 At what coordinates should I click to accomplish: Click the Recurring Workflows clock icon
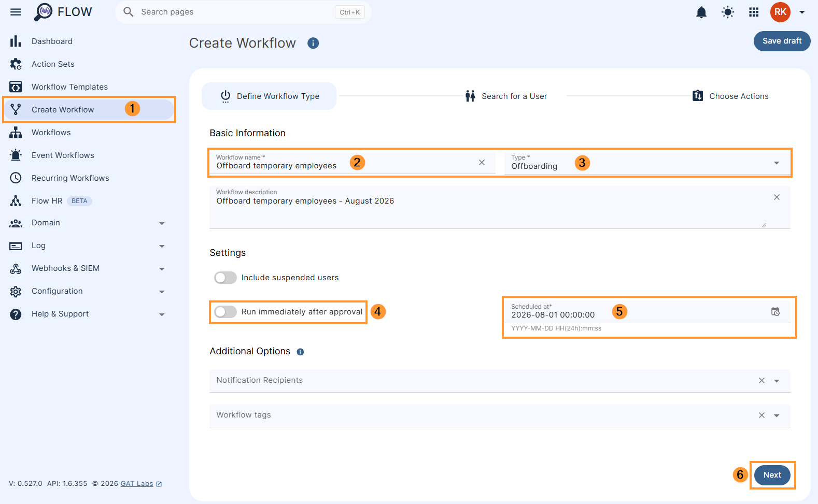(x=16, y=178)
